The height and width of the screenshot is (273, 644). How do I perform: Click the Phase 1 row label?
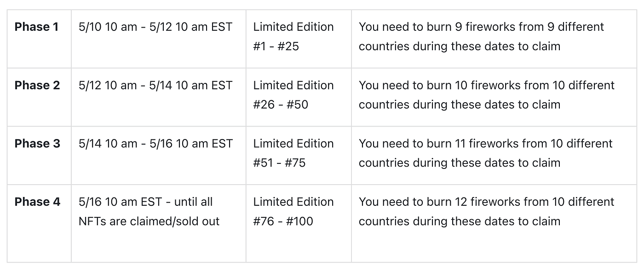[37, 27]
